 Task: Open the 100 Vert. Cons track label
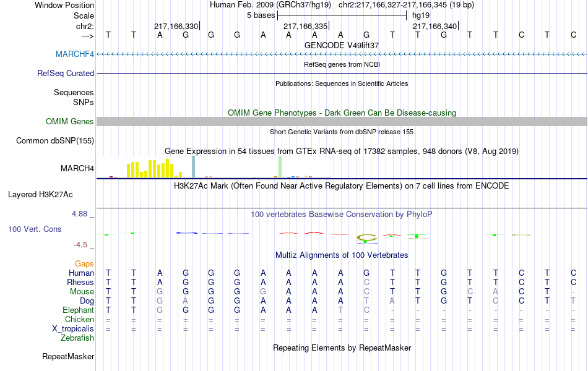[35, 229]
